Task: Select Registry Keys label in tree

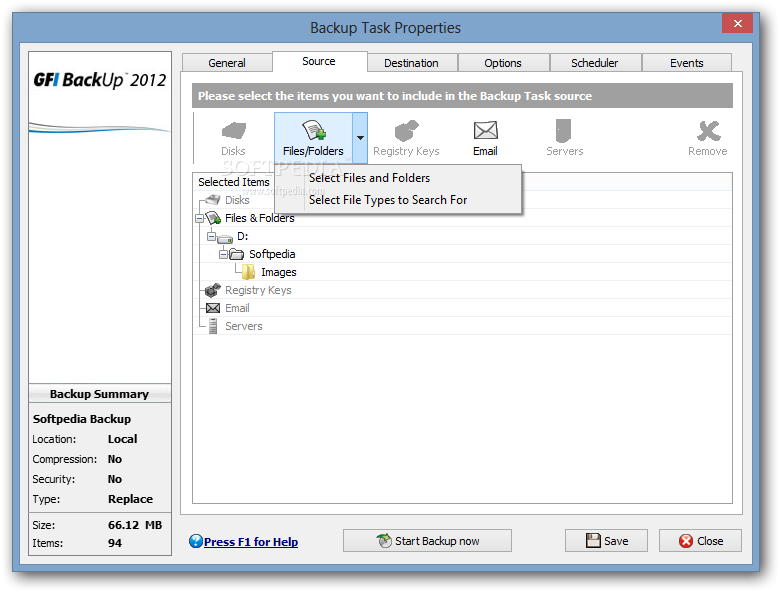Action: (x=258, y=290)
